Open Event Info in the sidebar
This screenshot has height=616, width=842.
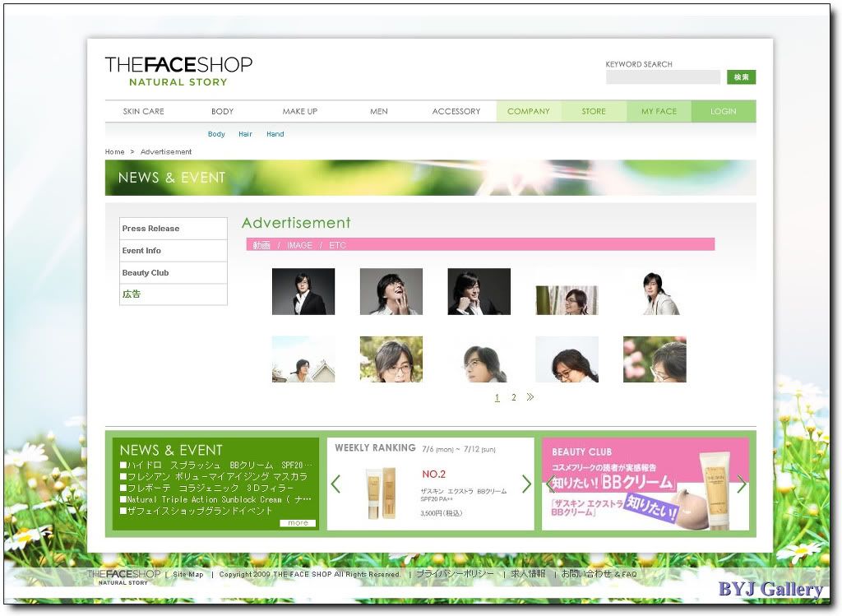point(173,251)
